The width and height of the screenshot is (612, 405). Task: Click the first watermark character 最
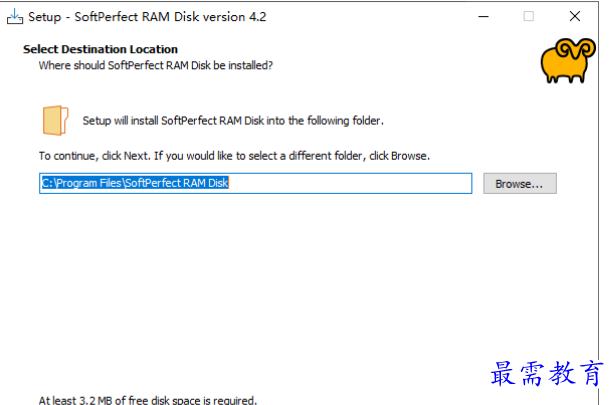pyautogui.click(x=503, y=373)
